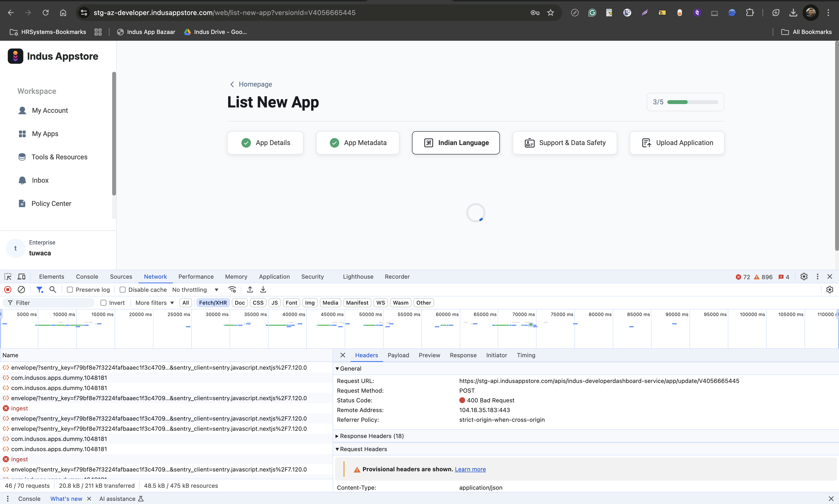The image size is (839, 504).
Task: Open network conditions wifi icon
Action: pos(233,289)
